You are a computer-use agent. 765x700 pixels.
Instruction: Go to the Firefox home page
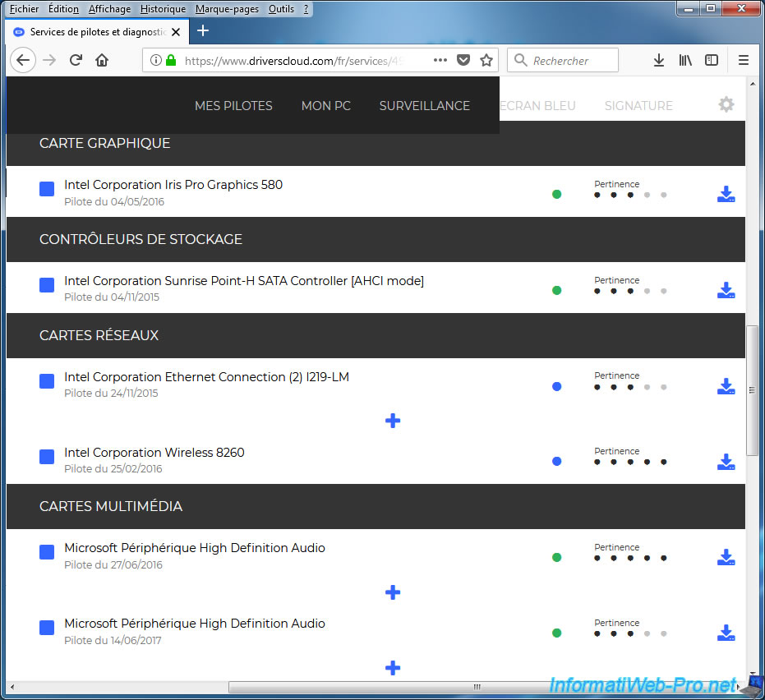coord(102,60)
